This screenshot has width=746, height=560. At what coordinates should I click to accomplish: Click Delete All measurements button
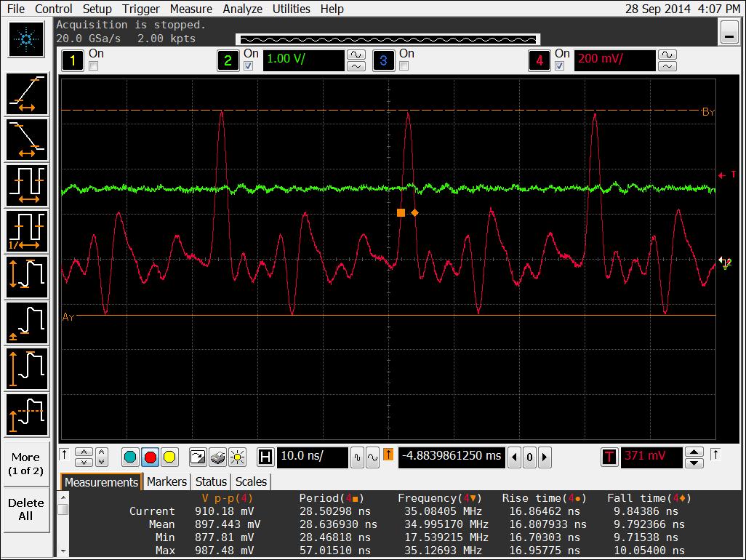click(x=25, y=509)
